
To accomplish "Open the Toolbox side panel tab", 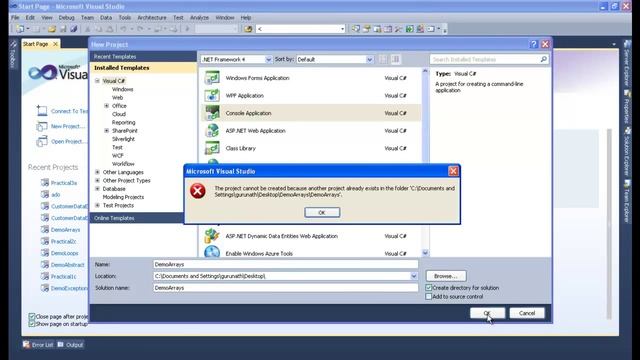I will (13, 54).
